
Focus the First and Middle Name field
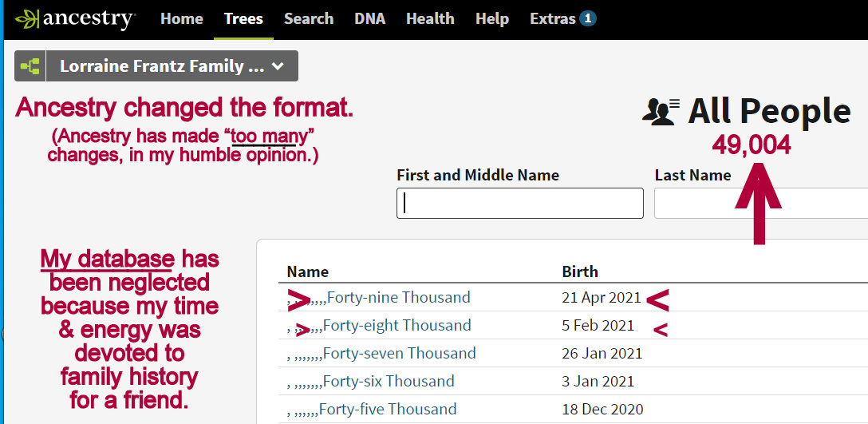(x=519, y=203)
